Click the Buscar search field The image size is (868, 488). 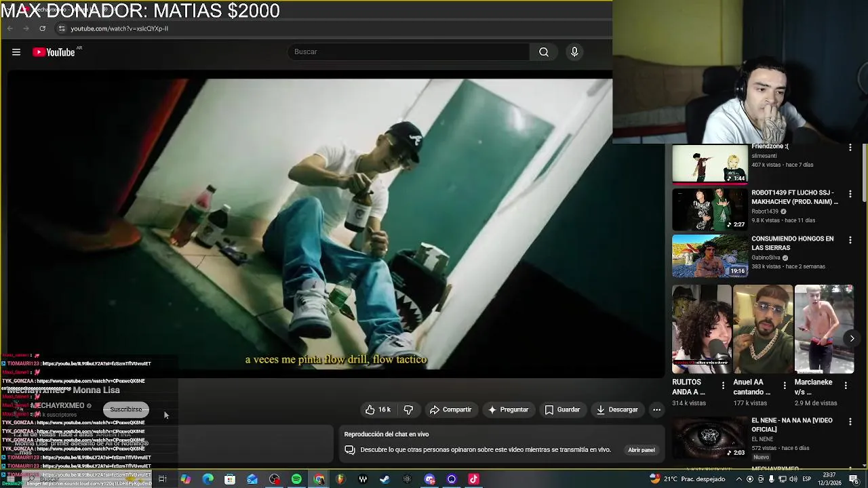pyautogui.click(x=409, y=52)
